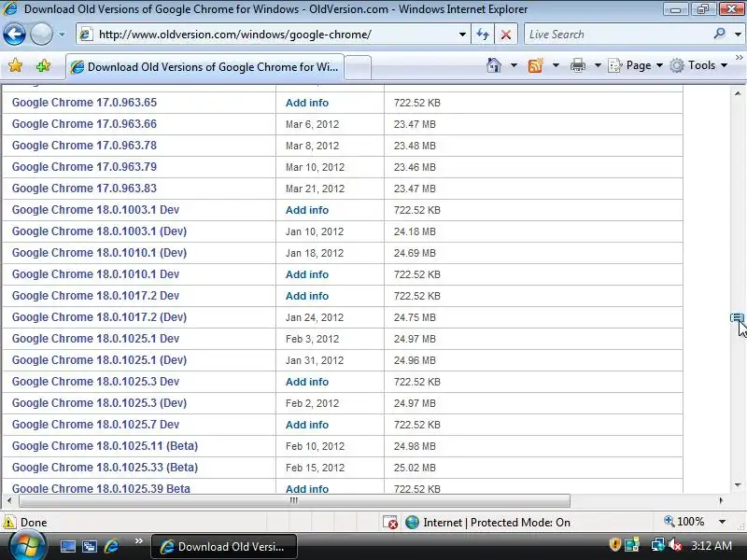Viewport: 747px width, 560px height.
Task: Launch Internet Explorer from quick launch
Action: 111,546
